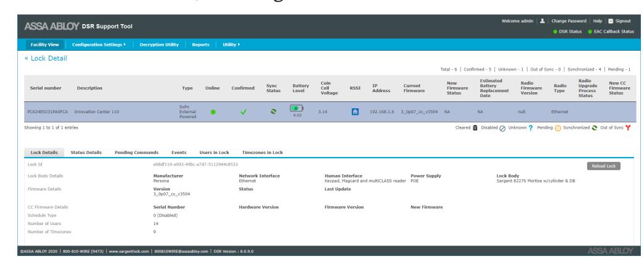Screen dimensions: 644x264
Task: Click SxPx External Powered type cell
Action: 187,112
